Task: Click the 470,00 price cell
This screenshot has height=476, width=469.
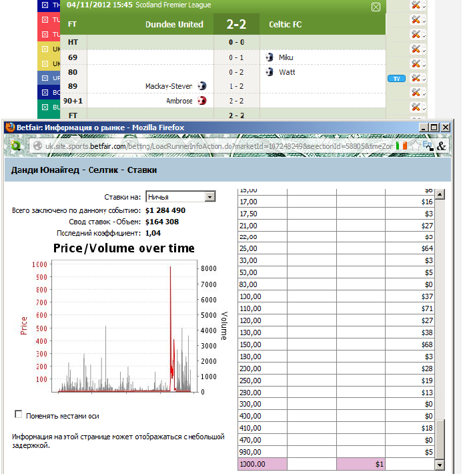Action: [262, 439]
